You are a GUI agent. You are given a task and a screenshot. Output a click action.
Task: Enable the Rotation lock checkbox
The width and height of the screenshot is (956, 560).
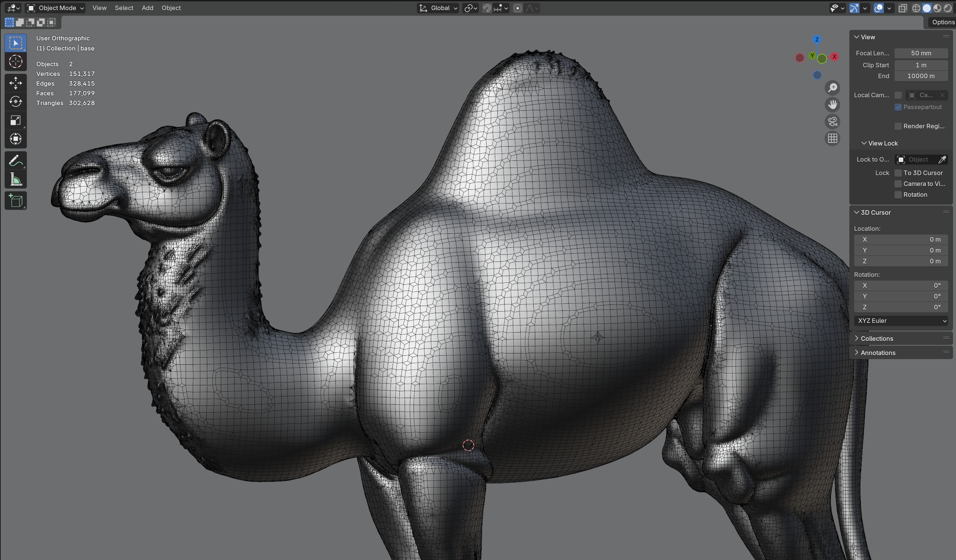click(898, 195)
